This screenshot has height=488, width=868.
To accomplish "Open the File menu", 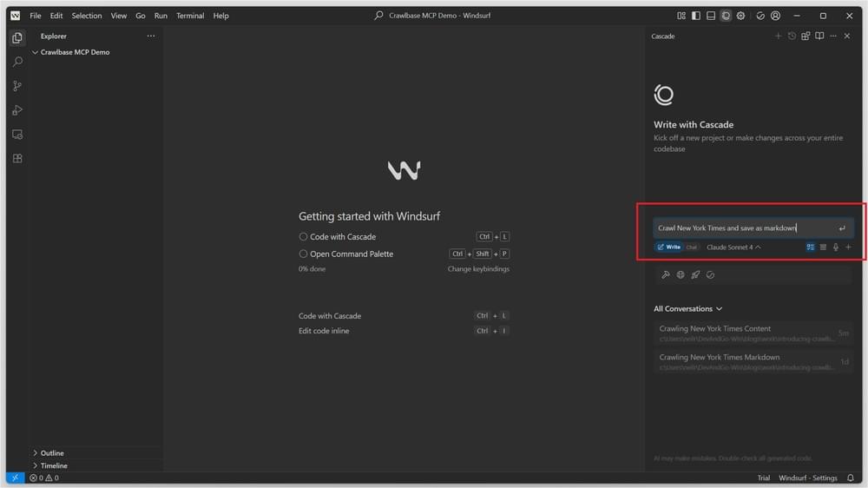I will [36, 16].
